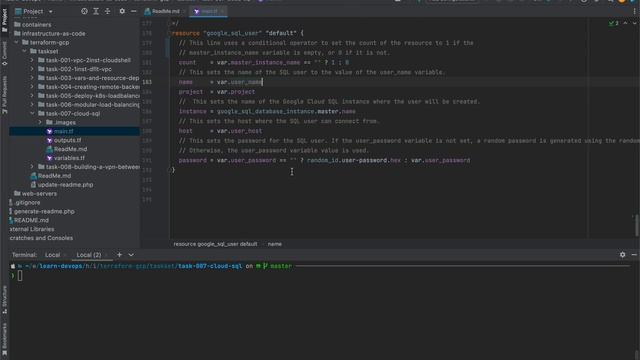Toggle the Bookmarks tool window stripe button
The width and height of the screenshot is (640, 360).
pos(4,339)
